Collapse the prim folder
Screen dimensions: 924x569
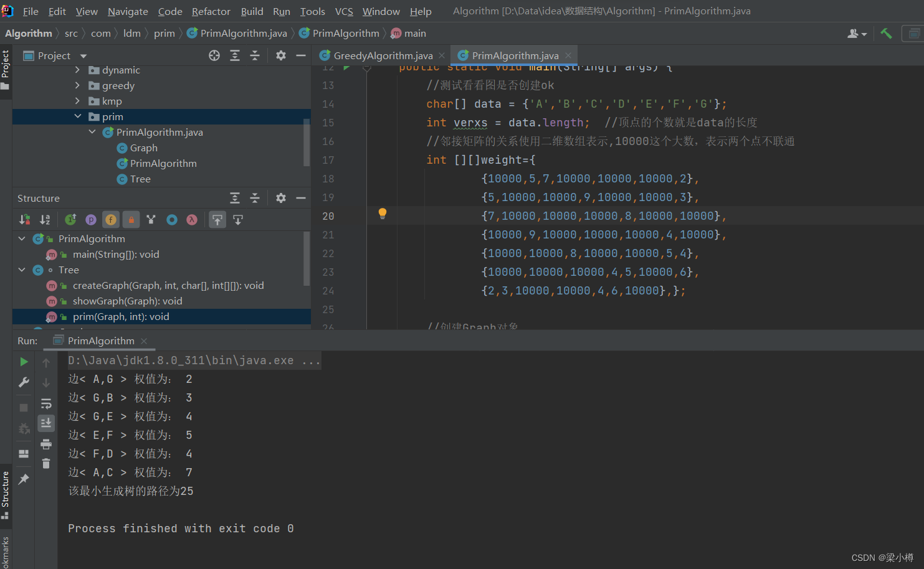click(x=77, y=116)
